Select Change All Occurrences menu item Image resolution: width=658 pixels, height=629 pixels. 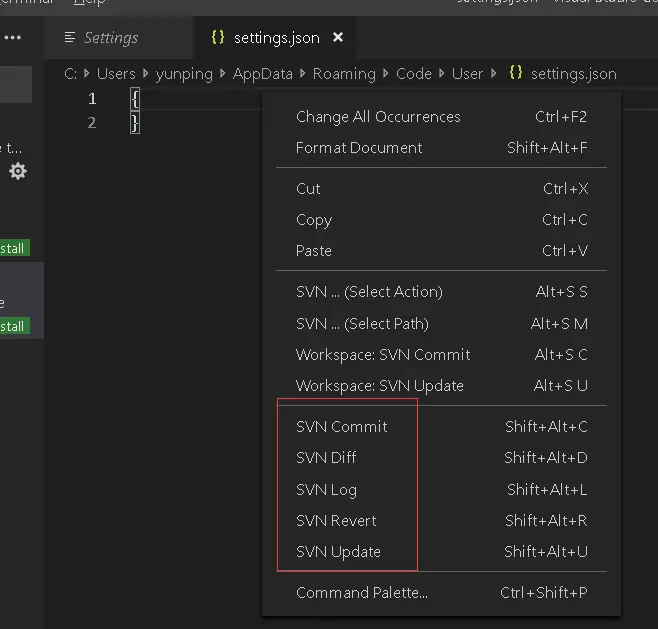[x=441, y=117]
